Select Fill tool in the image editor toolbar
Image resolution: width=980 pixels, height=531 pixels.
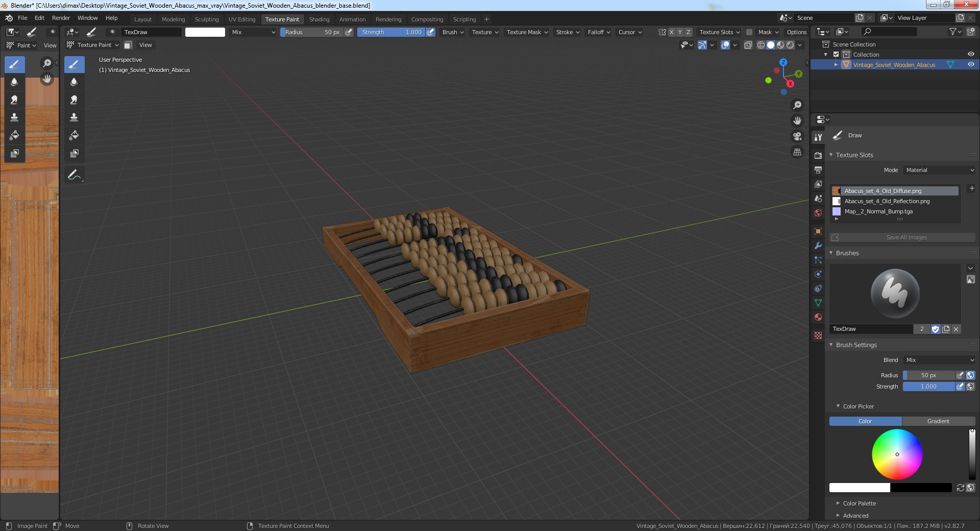(14, 135)
